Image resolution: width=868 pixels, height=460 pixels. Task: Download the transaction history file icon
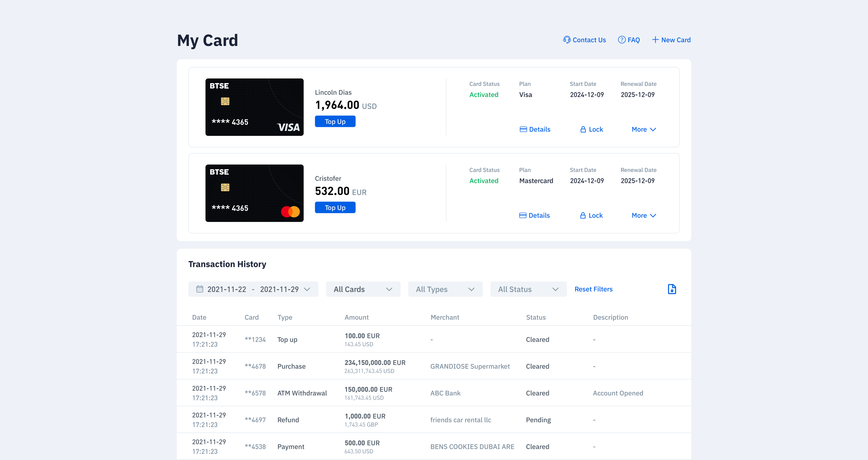[x=672, y=289]
